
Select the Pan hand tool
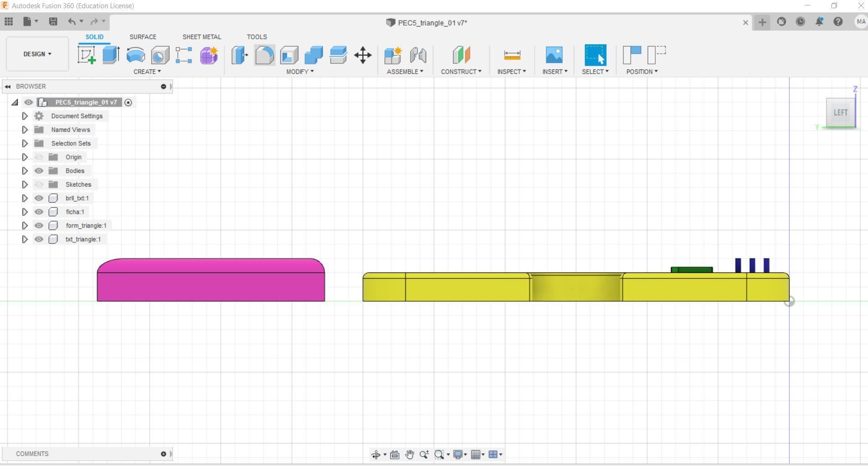pyautogui.click(x=409, y=455)
